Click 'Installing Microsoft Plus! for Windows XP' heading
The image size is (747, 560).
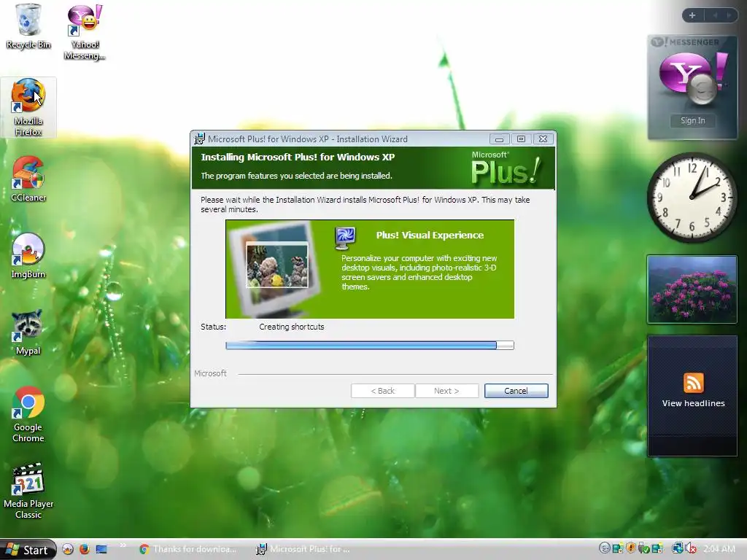[x=298, y=157]
